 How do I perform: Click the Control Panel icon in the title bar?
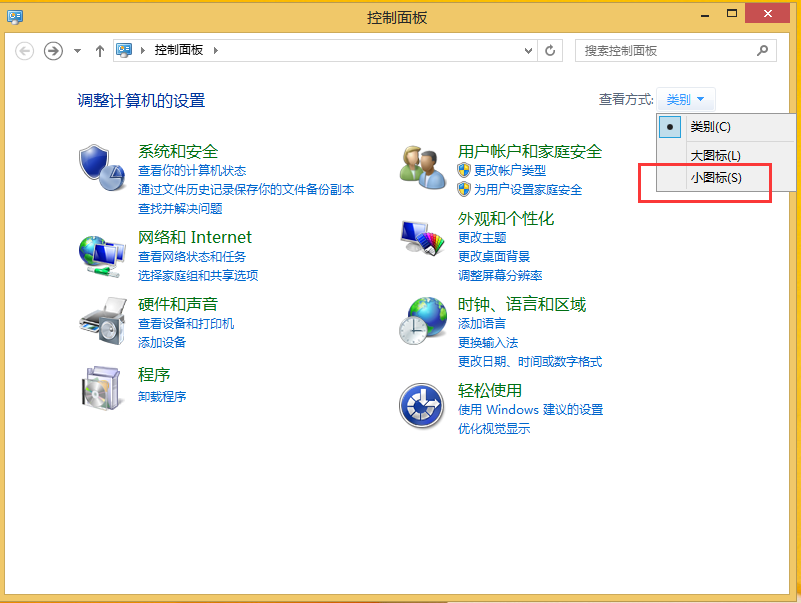tap(15, 17)
